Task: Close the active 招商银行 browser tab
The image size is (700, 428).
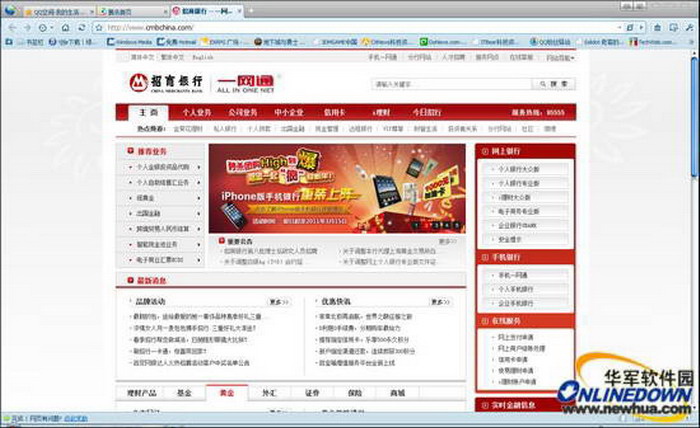Action: click(239, 11)
